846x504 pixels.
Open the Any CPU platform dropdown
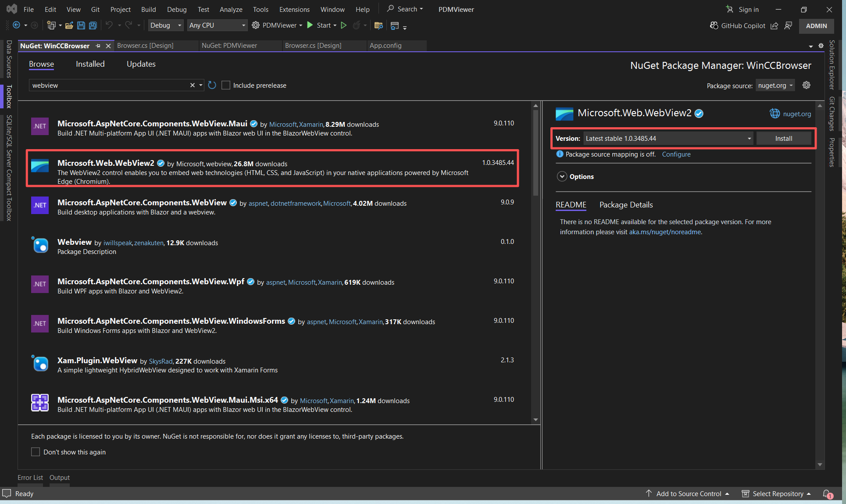217,25
